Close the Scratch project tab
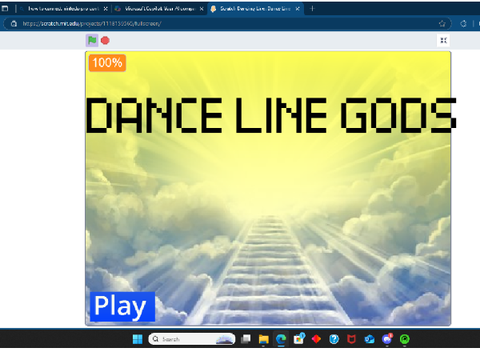 click(x=298, y=9)
